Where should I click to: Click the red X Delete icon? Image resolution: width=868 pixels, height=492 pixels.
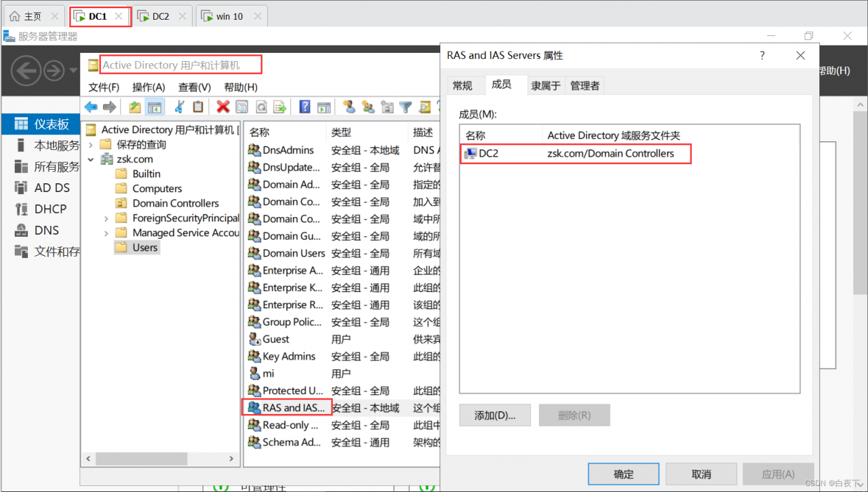pyautogui.click(x=223, y=107)
